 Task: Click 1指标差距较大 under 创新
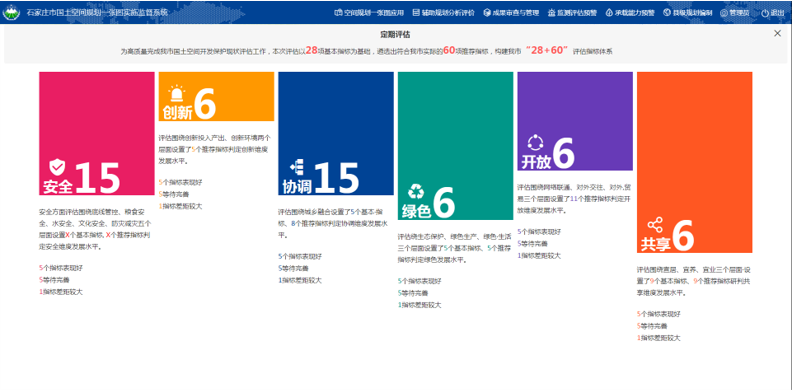coord(180,206)
